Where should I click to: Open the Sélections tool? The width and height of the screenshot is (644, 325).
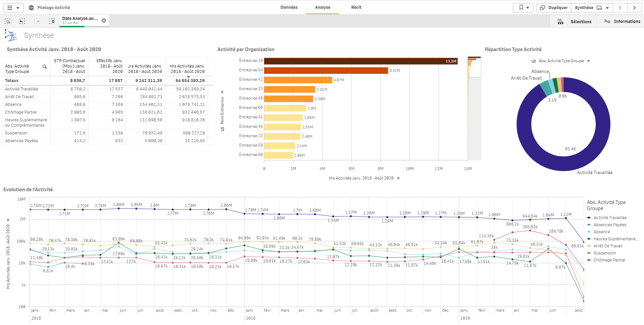(574, 22)
